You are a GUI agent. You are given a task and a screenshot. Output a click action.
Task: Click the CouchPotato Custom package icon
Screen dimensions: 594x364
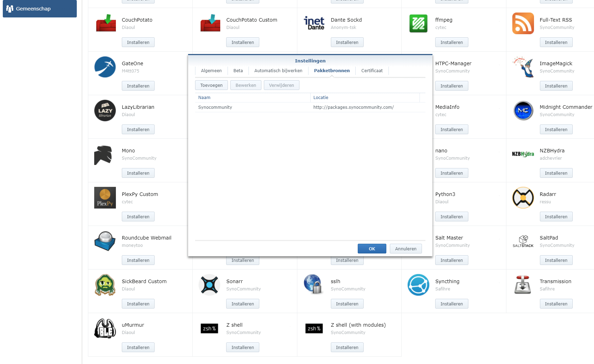[210, 23]
